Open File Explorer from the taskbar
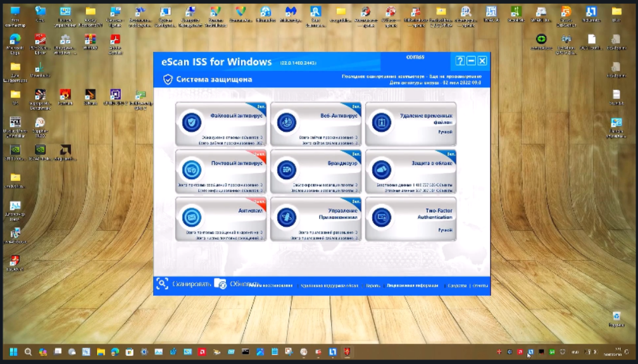 pyautogui.click(x=101, y=352)
